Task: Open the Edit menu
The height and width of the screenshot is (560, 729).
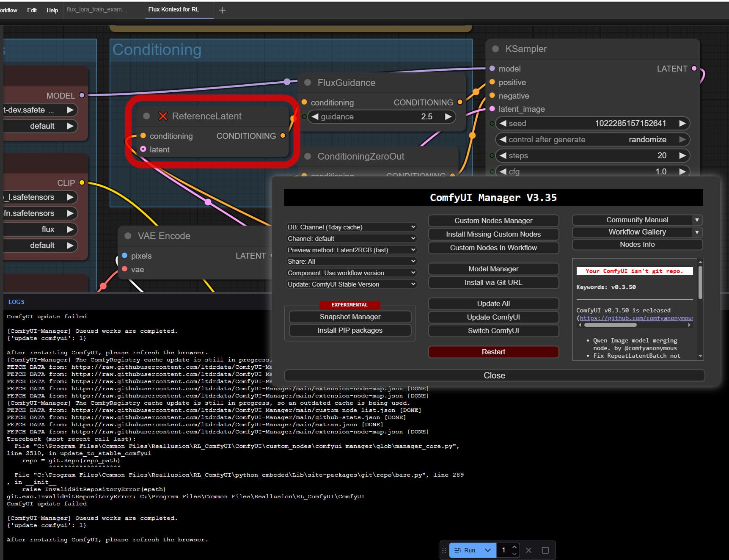Action: pos(32,10)
